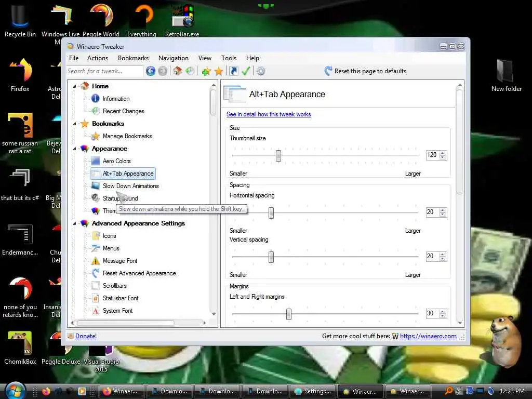Select Information in the tree
Image resolution: width=532 pixels, height=399 pixels.
point(116,99)
